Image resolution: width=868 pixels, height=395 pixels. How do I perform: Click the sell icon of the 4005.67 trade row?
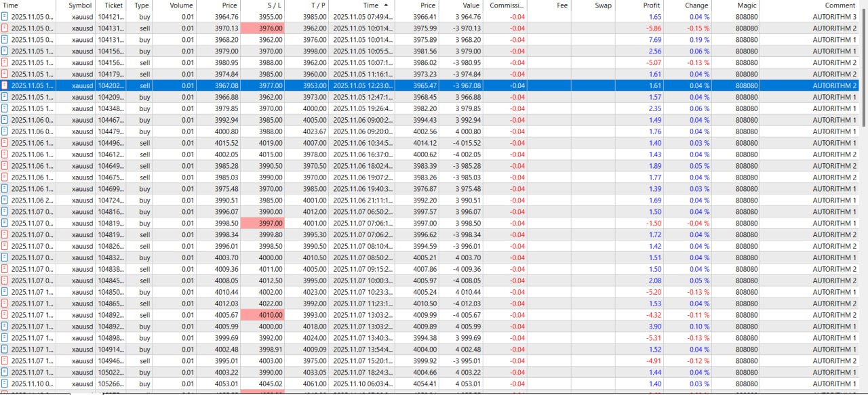point(5,315)
